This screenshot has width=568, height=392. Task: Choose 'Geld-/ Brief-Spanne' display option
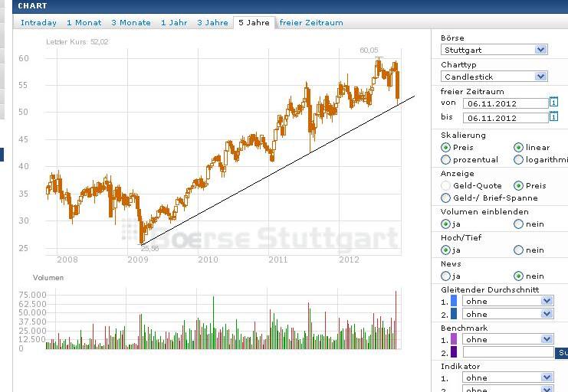tap(446, 198)
